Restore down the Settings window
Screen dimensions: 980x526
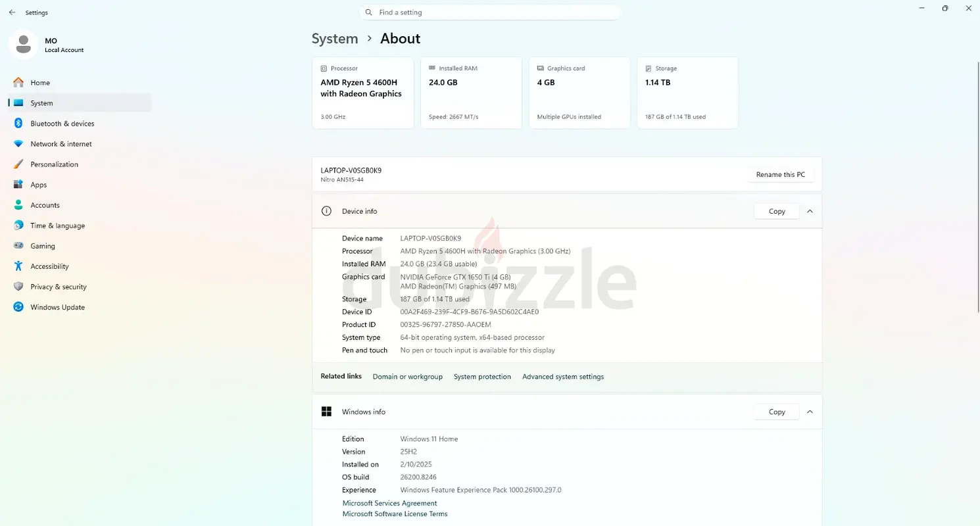point(945,9)
